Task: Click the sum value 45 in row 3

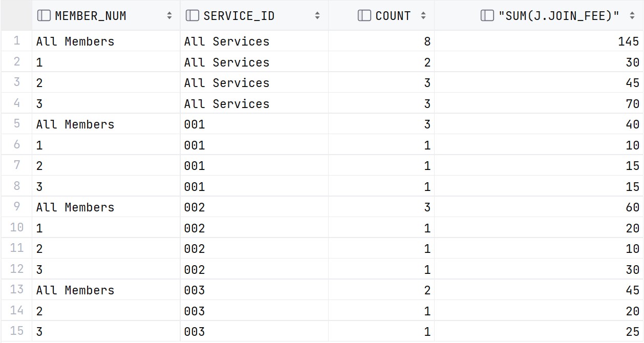Action: coord(539,82)
